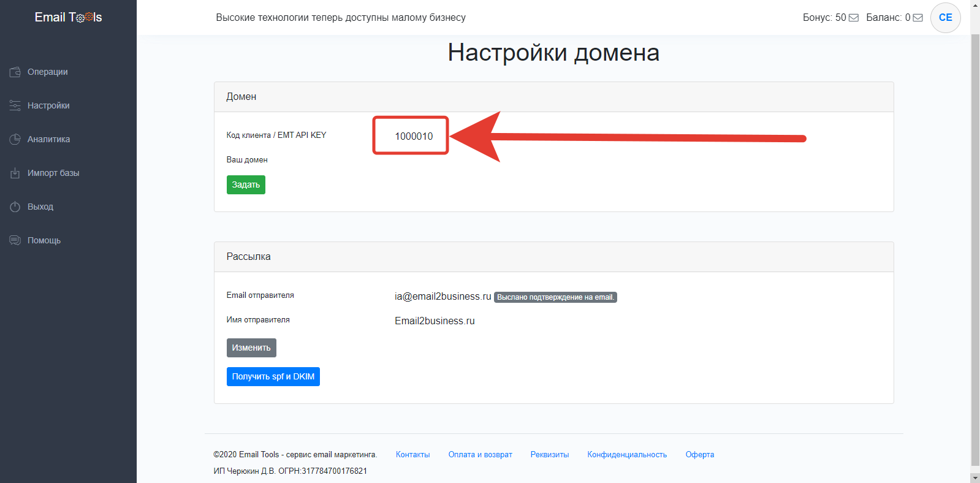This screenshot has height=483, width=980.
Task: Open the Аналитика menu item
Action: coord(48,139)
